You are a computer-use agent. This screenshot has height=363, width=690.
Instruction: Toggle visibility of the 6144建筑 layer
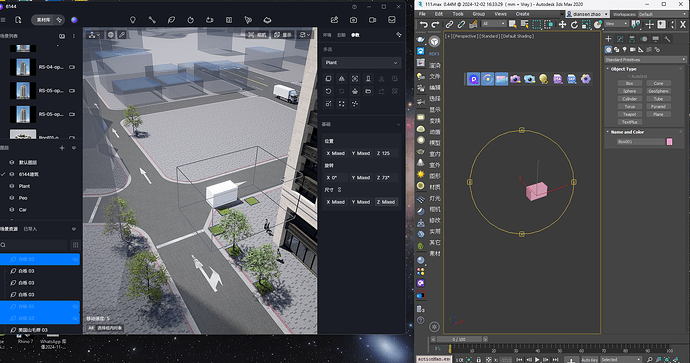tap(12, 174)
